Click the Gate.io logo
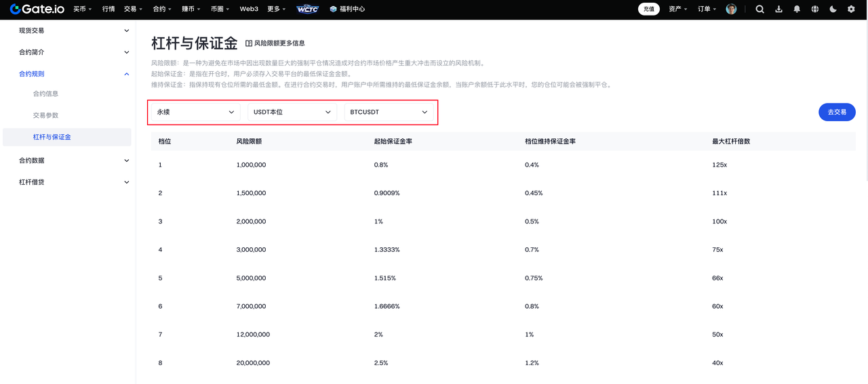Viewport: 868px width, 384px height. coord(38,9)
